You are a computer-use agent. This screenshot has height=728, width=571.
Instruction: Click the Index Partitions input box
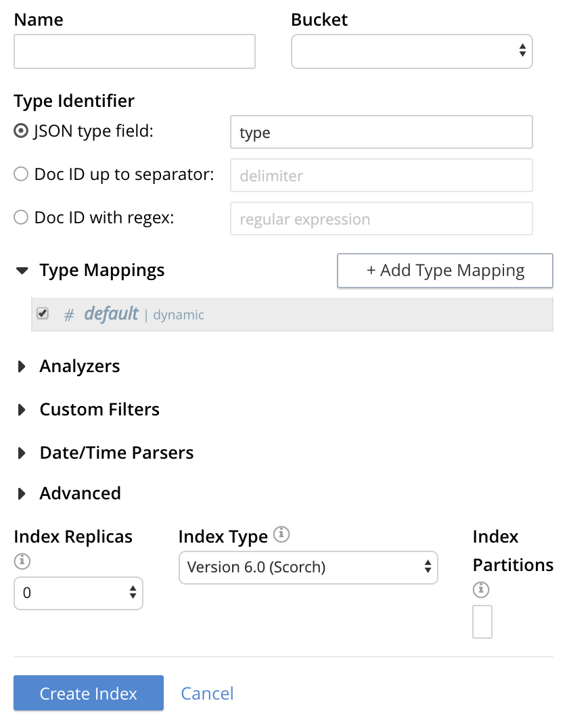[x=482, y=622]
